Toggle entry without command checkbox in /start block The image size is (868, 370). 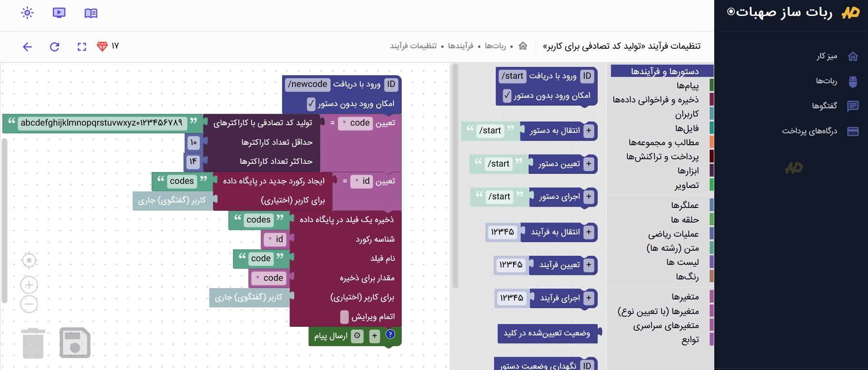tap(507, 96)
